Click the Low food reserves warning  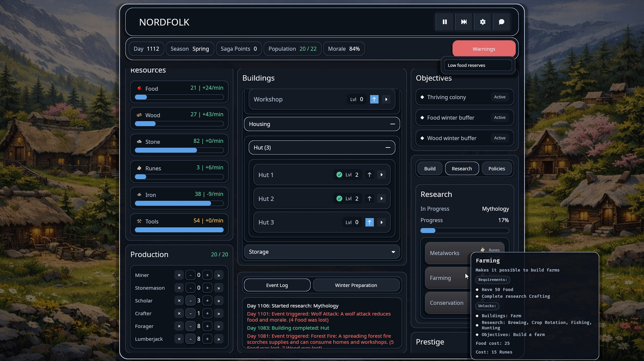478,65
